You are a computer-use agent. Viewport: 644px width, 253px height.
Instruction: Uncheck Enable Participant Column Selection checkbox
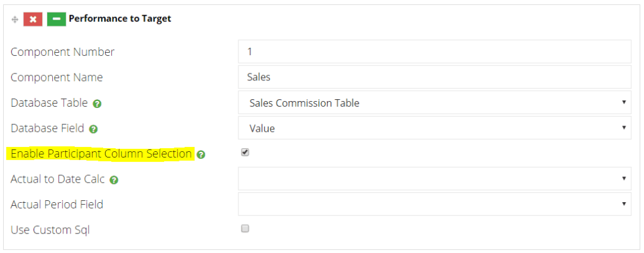[x=245, y=153]
